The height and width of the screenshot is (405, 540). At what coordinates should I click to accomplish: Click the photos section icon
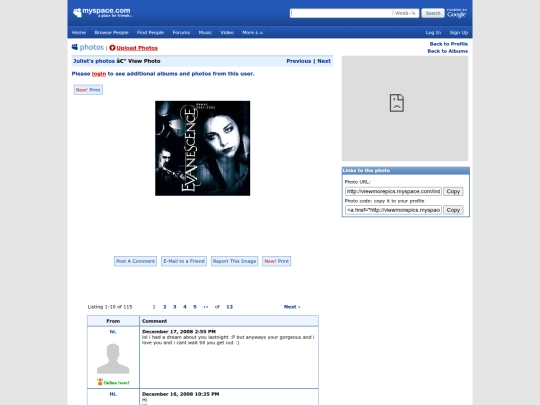coord(75,47)
